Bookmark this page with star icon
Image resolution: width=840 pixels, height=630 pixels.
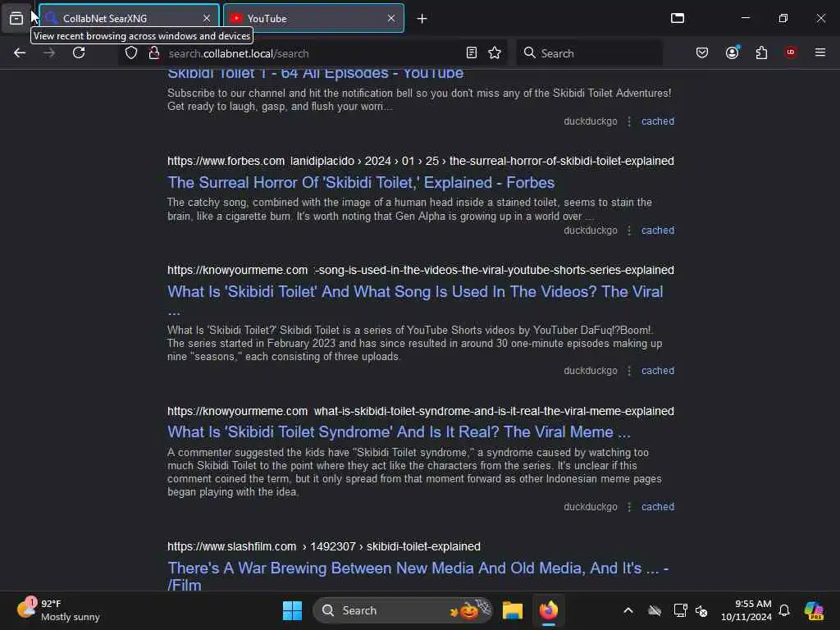[495, 53]
